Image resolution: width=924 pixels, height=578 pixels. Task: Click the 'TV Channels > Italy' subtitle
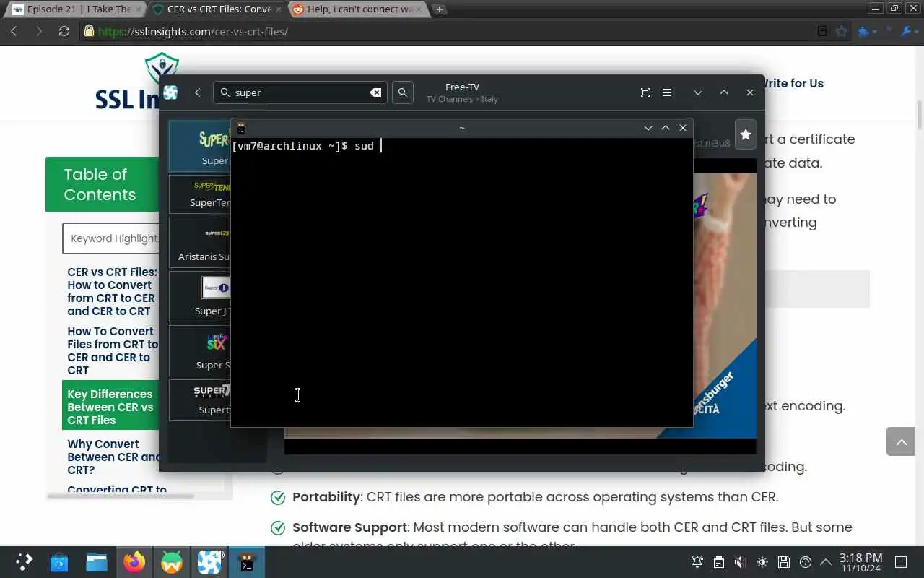(462, 99)
